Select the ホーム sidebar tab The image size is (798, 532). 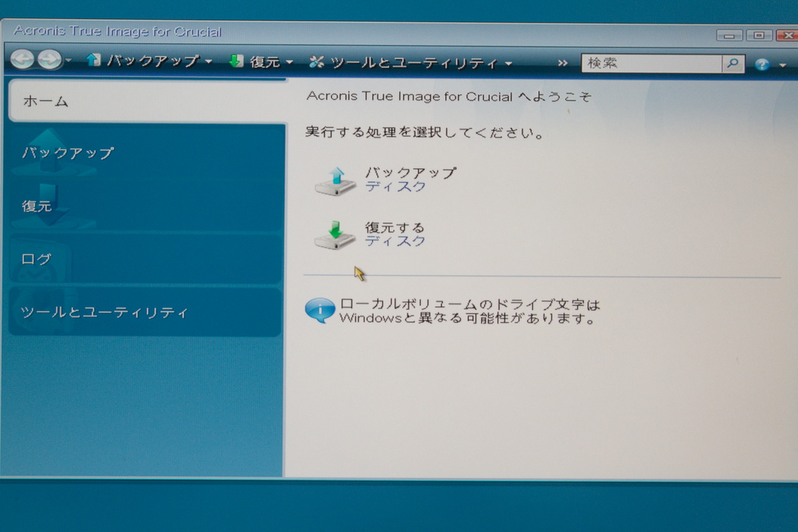[148, 101]
